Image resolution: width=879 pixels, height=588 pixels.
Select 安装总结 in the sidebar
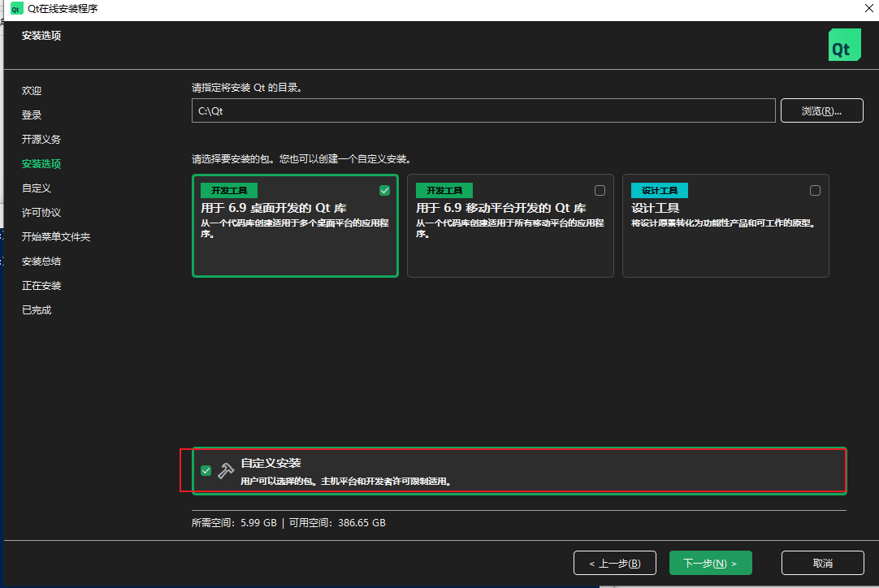[x=41, y=262]
